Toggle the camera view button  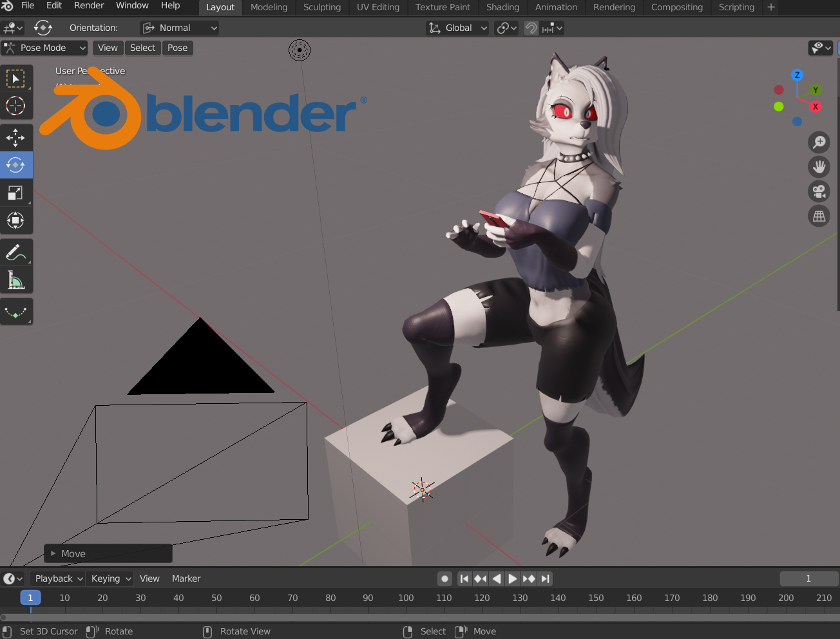click(x=819, y=191)
